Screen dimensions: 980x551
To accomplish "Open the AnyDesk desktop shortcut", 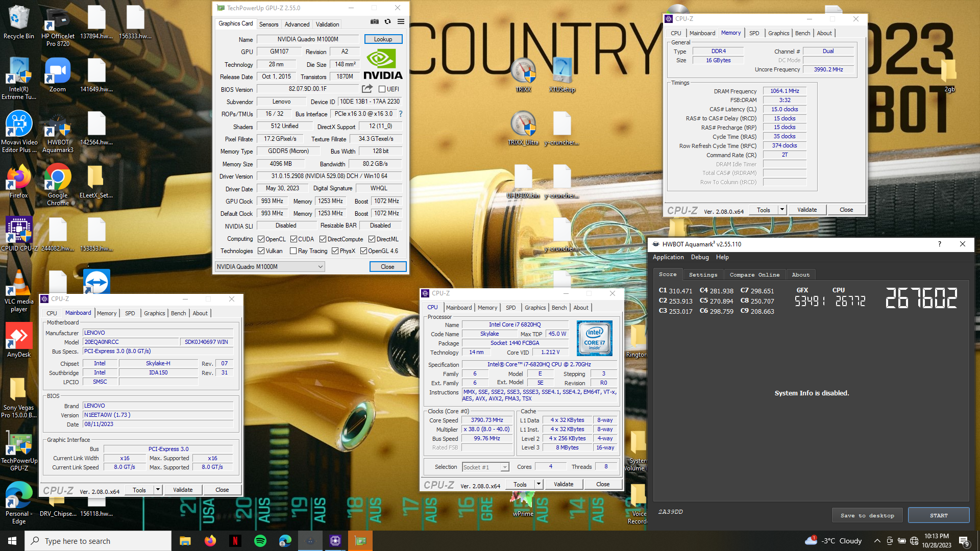I will (19, 341).
